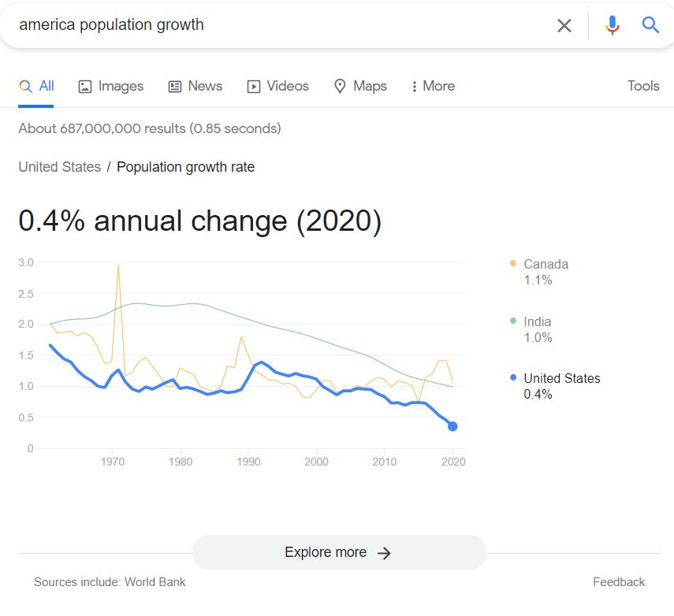Open the Videos tab
Image resolution: width=674 pixels, height=616 pixels.
coord(277,86)
